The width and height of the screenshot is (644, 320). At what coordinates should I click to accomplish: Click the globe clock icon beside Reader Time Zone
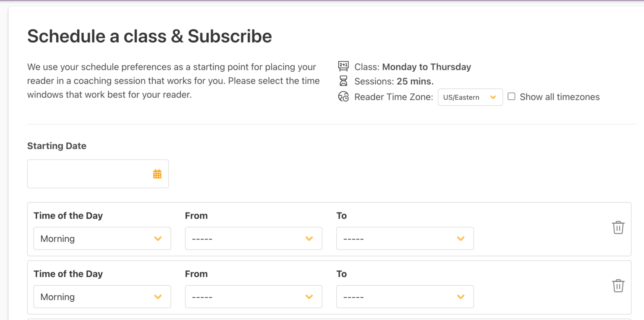tap(343, 97)
